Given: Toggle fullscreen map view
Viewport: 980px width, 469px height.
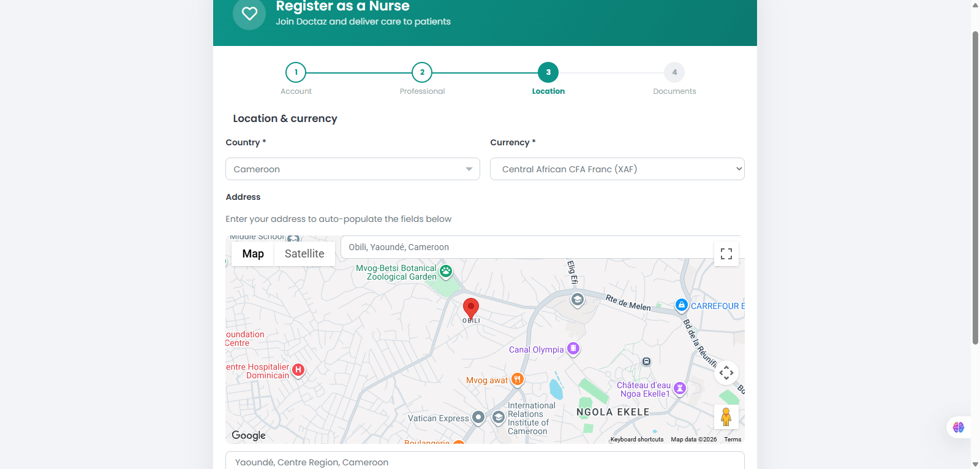Looking at the screenshot, I should 726,254.
